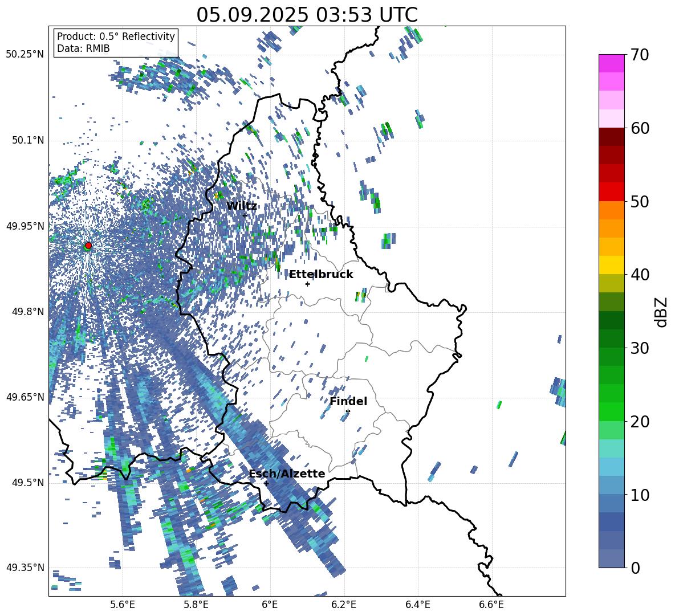Screen dimensions: 675x616
Task: Click the Wiltz cross marker
Action: 245,215
